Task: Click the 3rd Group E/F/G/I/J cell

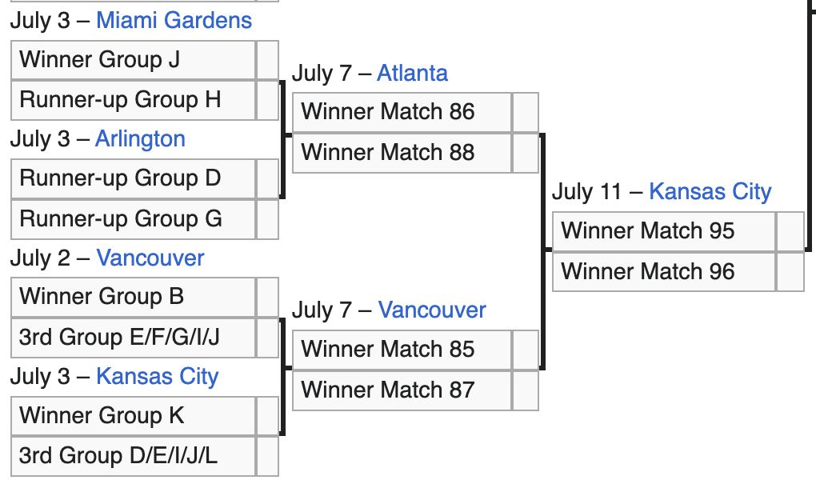Action: pyautogui.click(x=134, y=337)
